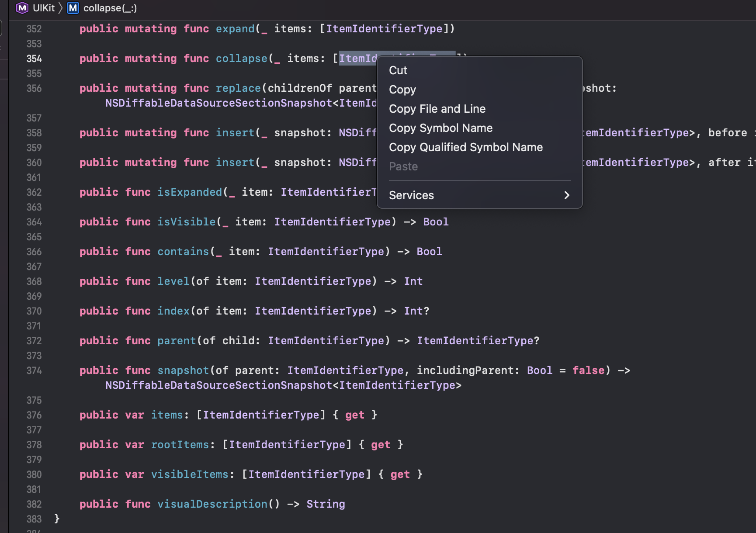Click the rootItems property name
756x533 pixels.
tap(179, 445)
